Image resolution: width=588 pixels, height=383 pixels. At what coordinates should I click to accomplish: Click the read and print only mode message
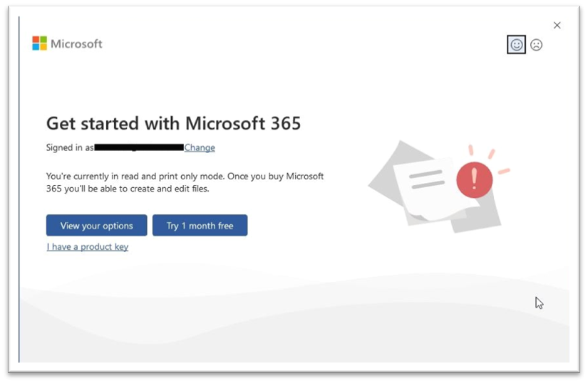[x=185, y=182]
